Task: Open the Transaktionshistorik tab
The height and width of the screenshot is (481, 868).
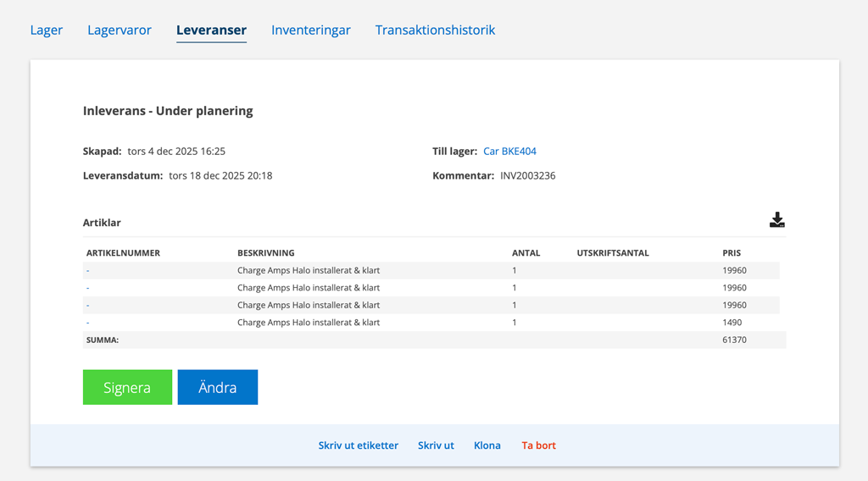Action: [435, 30]
